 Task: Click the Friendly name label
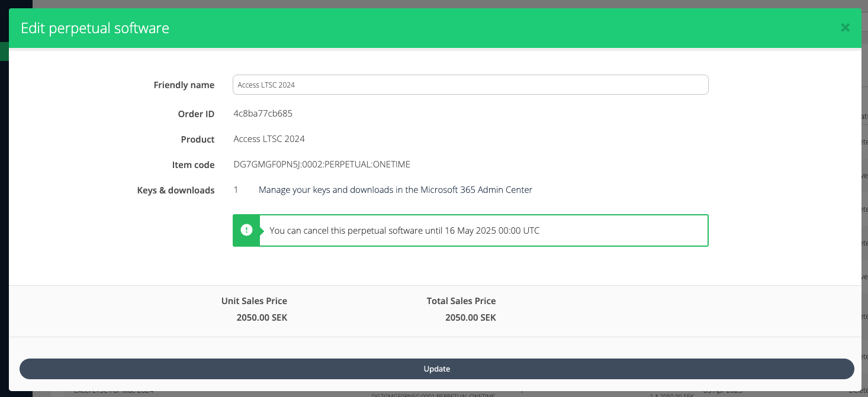coord(184,85)
